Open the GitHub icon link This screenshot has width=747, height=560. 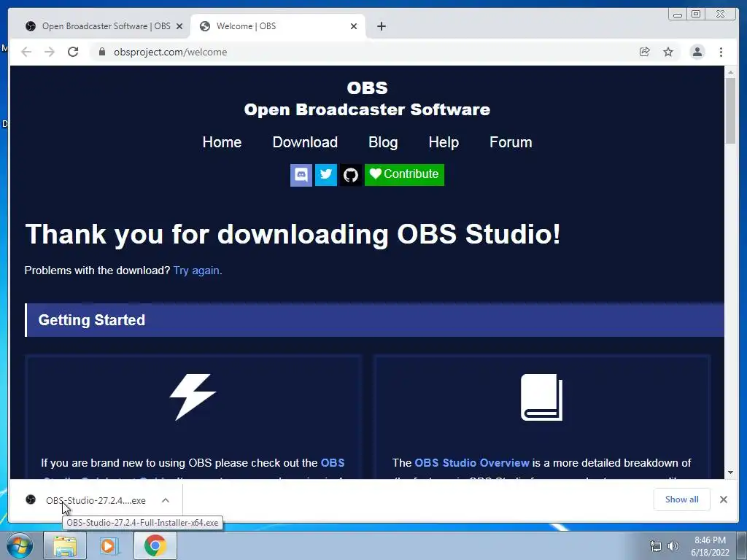tap(351, 175)
